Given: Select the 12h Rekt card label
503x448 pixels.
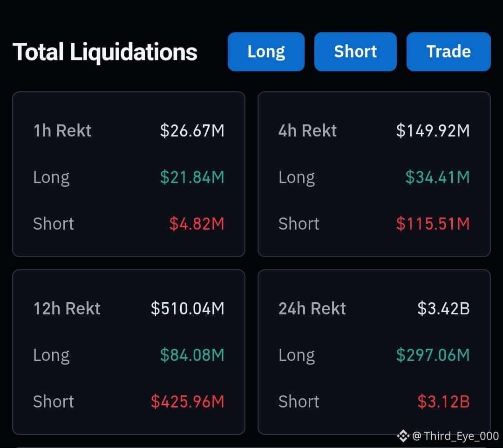Looking at the screenshot, I should point(67,308).
